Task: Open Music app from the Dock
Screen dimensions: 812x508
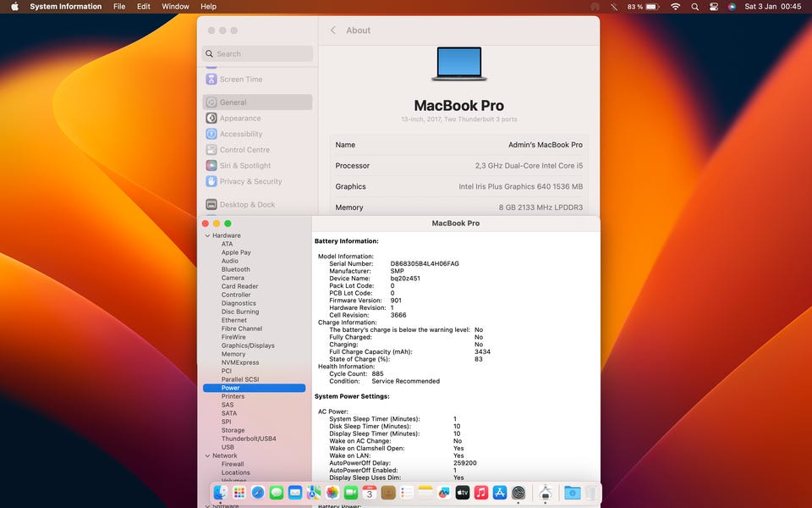Action: click(x=481, y=492)
